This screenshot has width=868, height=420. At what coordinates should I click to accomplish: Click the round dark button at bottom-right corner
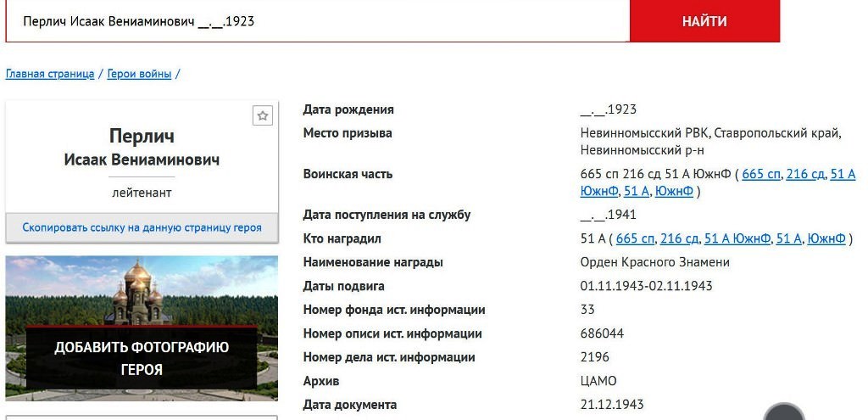pyautogui.click(x=783, y=413)
